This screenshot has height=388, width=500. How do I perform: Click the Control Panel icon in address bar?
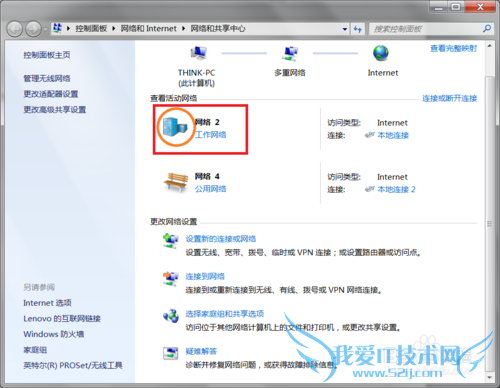click(57, 28)
